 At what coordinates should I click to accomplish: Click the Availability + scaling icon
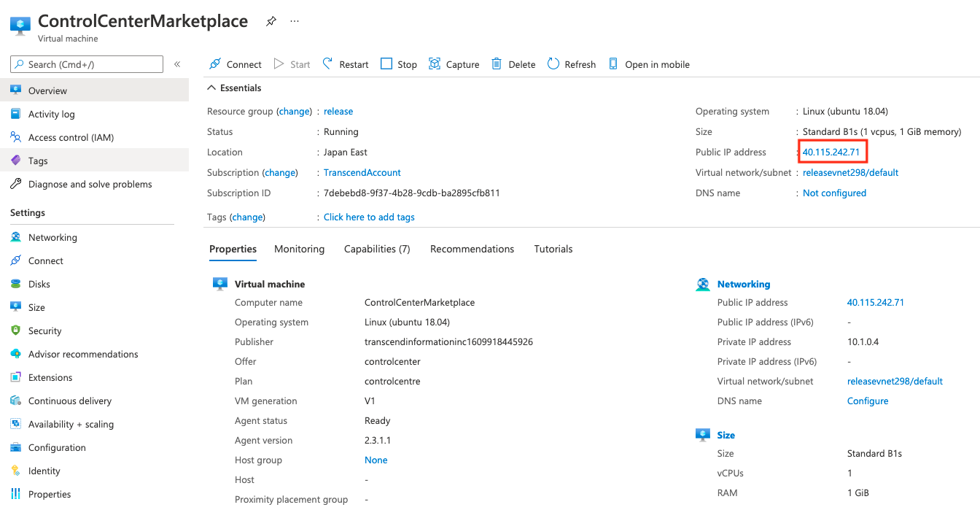(16, 424)
